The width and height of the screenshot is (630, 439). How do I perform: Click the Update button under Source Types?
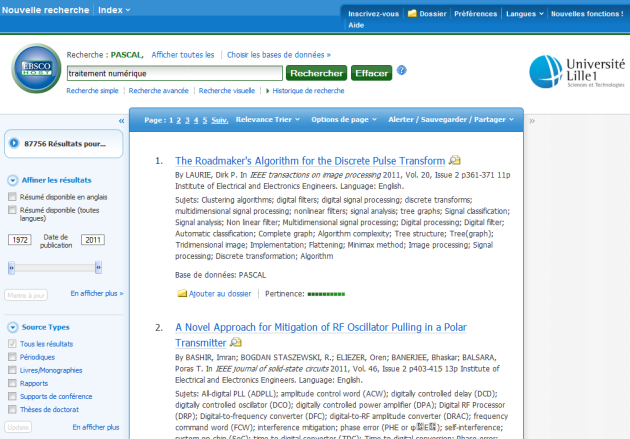click(18, 427)
